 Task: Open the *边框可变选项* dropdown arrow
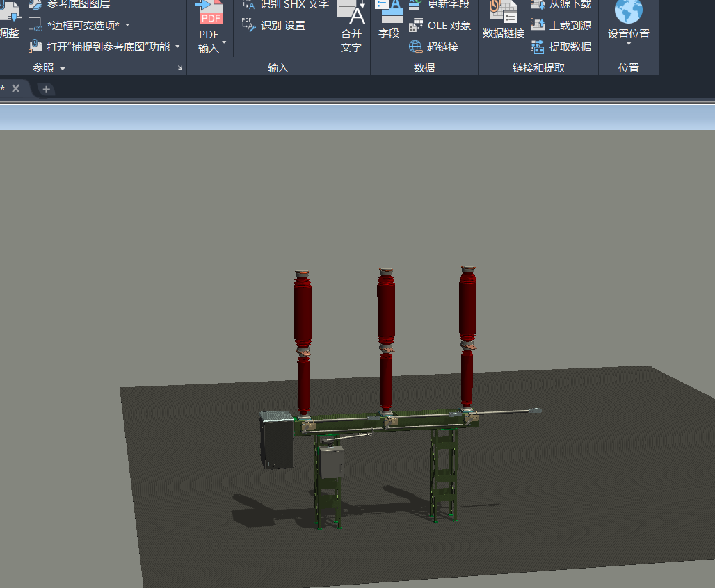click(x=127, y=25)
